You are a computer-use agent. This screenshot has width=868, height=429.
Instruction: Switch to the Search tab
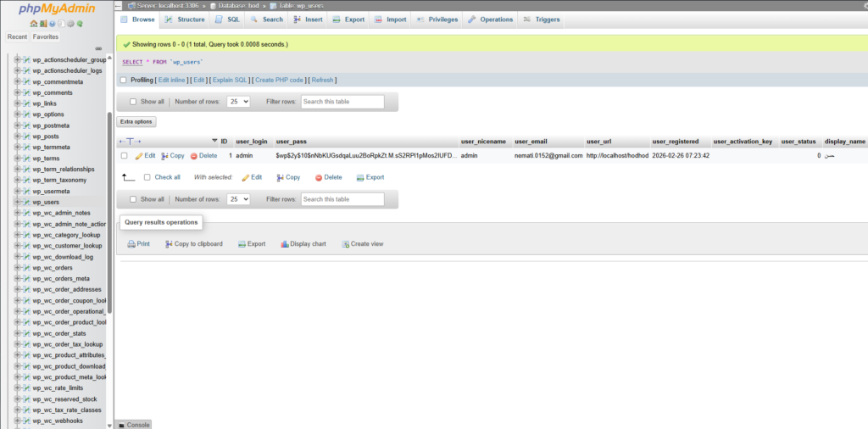tap(266, 19)
